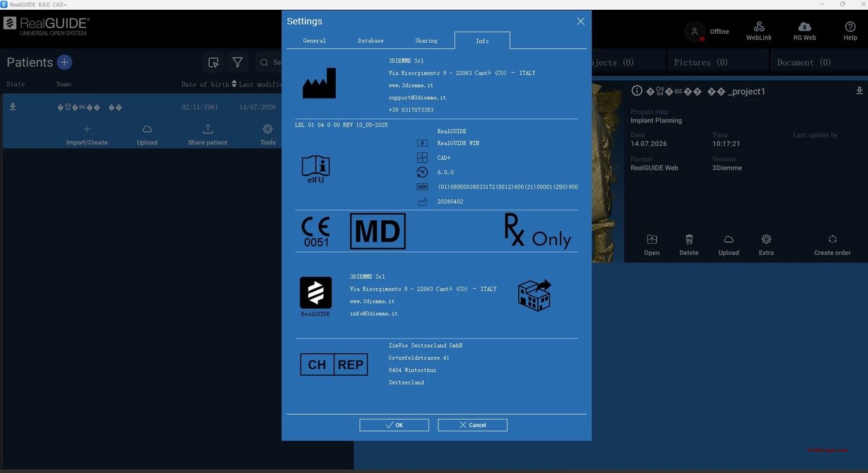Close the Settings dialog with the X

pos(581,21)
